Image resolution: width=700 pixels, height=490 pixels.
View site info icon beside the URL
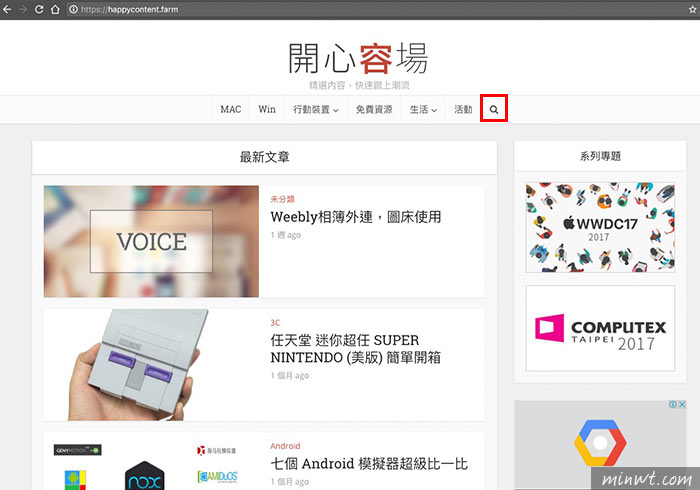click(73, 9)
